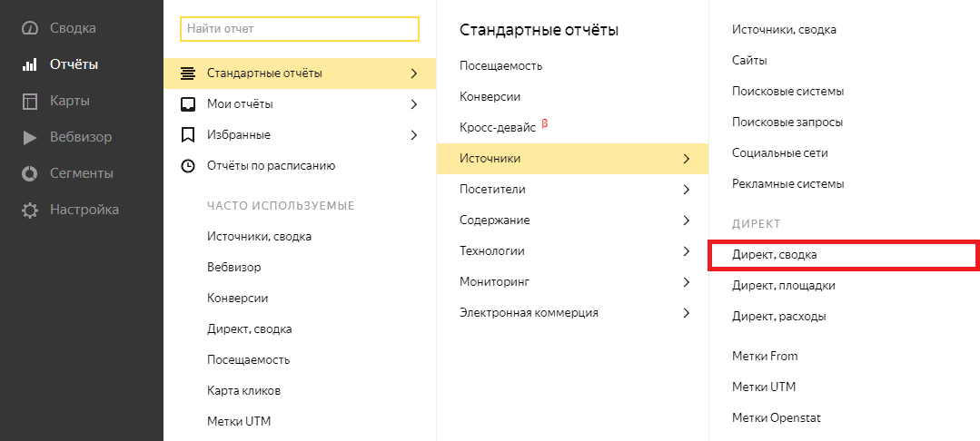
Task: Open the Метки Openstat report
Action: [x=777, y=418]
